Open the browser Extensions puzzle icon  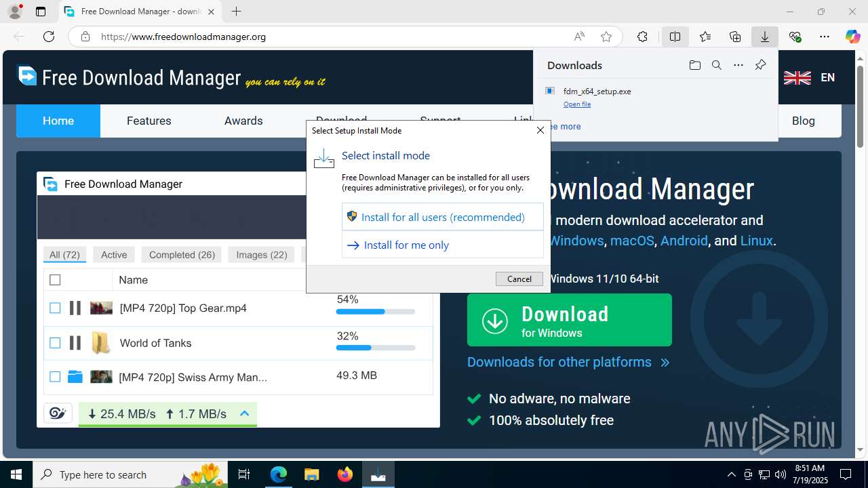(642, 37)
